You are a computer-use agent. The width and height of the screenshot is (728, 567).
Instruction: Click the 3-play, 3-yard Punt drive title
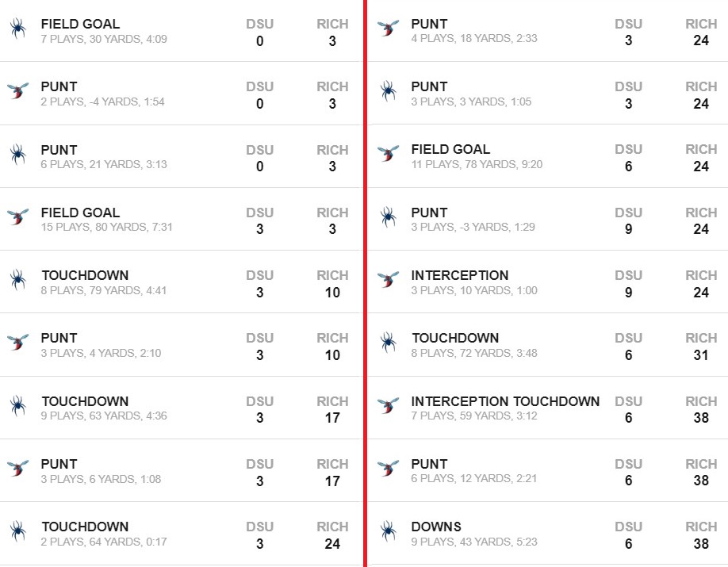pyautogui.click(x=429, y=86)
